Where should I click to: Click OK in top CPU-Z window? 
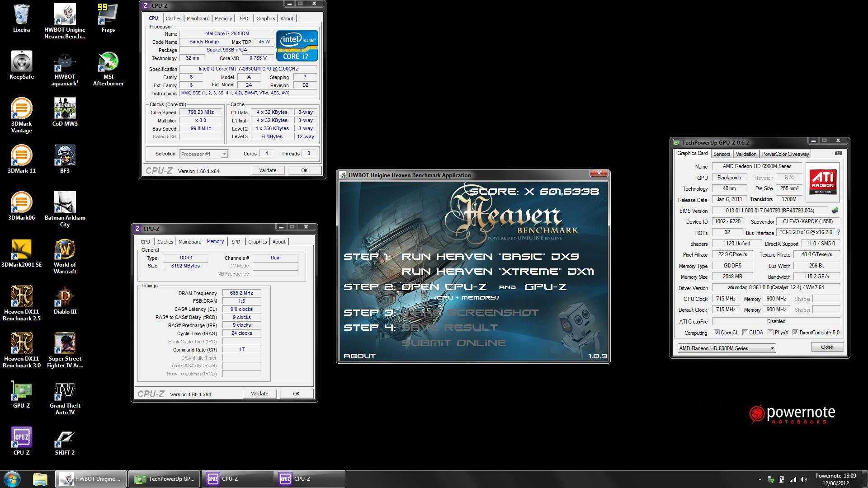[x=304, y=170]
